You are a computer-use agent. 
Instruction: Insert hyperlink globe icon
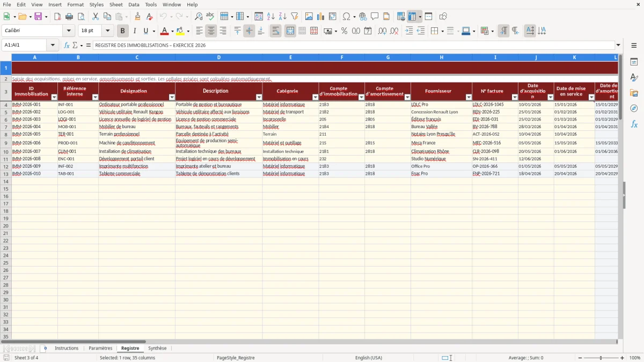(363, 17)
